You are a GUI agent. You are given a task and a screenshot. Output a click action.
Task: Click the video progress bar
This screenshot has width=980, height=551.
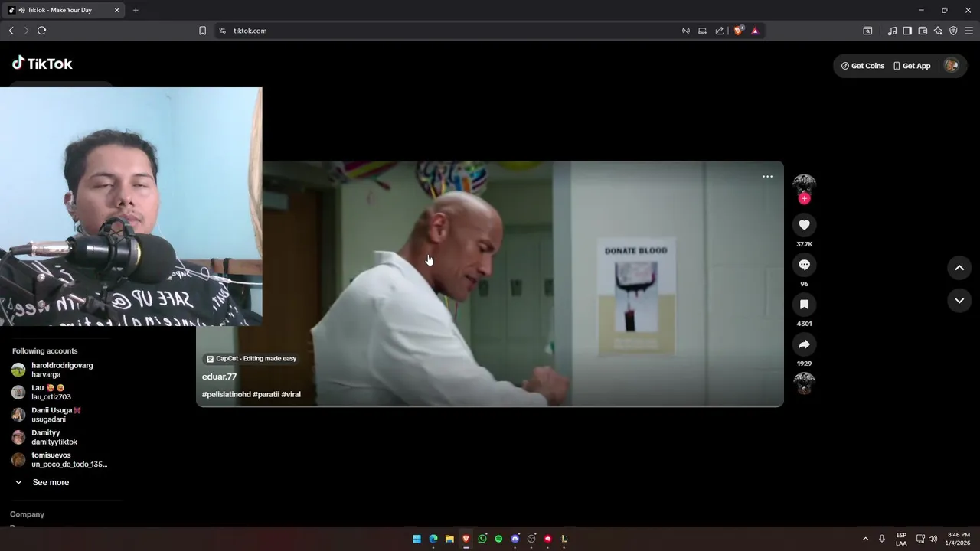tap(490, 406)
